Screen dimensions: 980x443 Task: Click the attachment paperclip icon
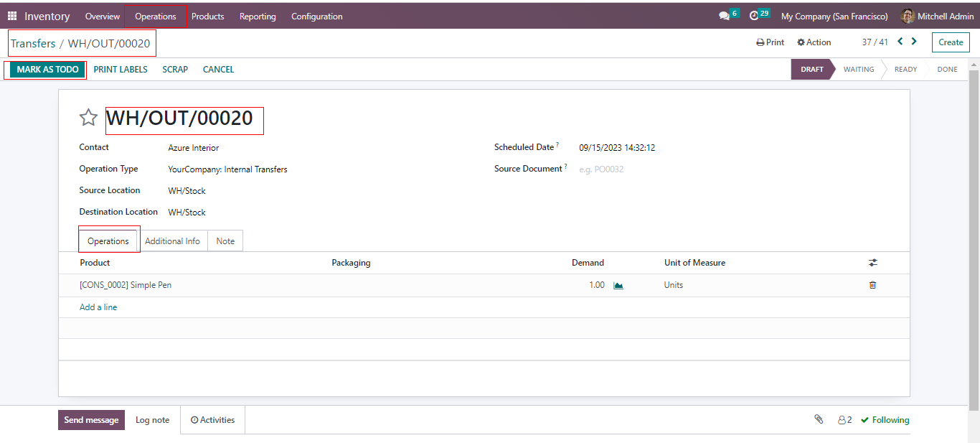[x=819, y=419]
